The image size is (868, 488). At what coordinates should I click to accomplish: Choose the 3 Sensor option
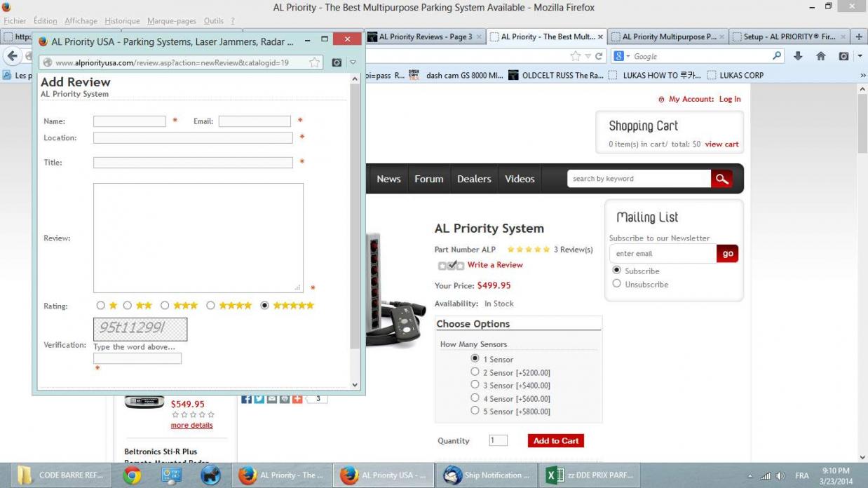coord(475,385)
